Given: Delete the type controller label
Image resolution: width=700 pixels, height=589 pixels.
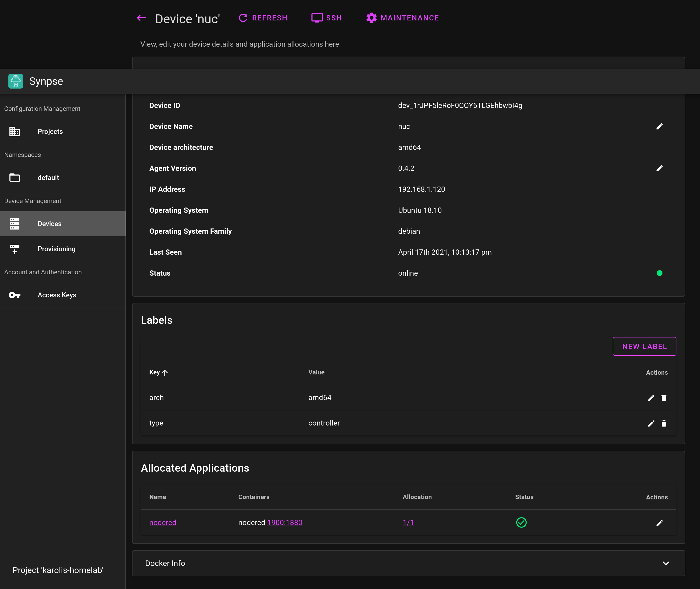Looking at the screenshot, I should point(664,423).
